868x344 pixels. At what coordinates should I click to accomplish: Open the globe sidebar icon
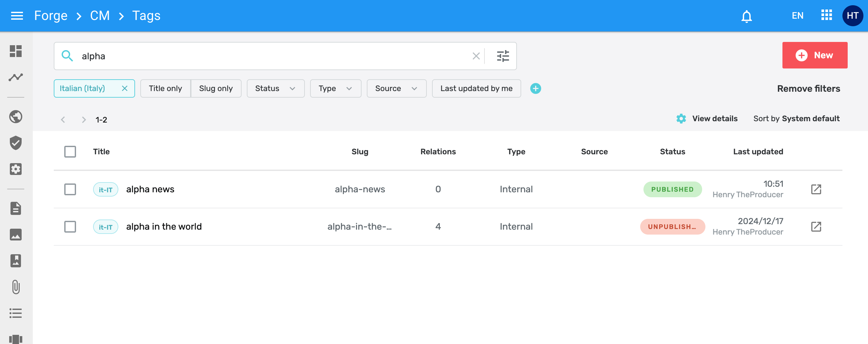click(x=15, y=117)
